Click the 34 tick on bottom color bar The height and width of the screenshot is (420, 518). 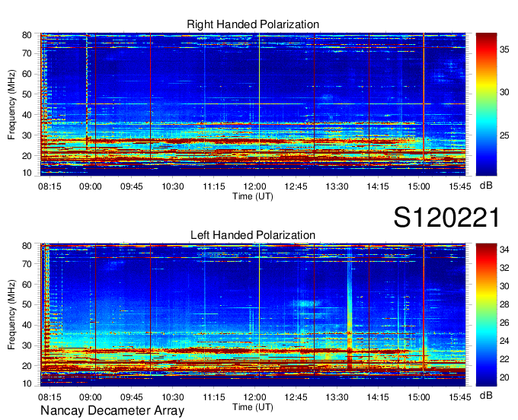coord(504,250)
